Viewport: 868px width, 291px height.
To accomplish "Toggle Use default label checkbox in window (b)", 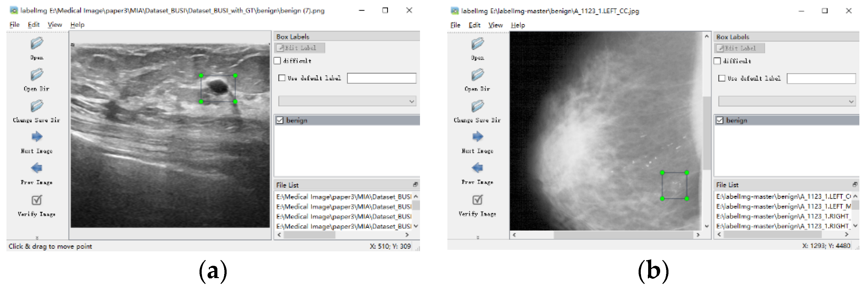I will pyautogui.click(x=722, y=78).
